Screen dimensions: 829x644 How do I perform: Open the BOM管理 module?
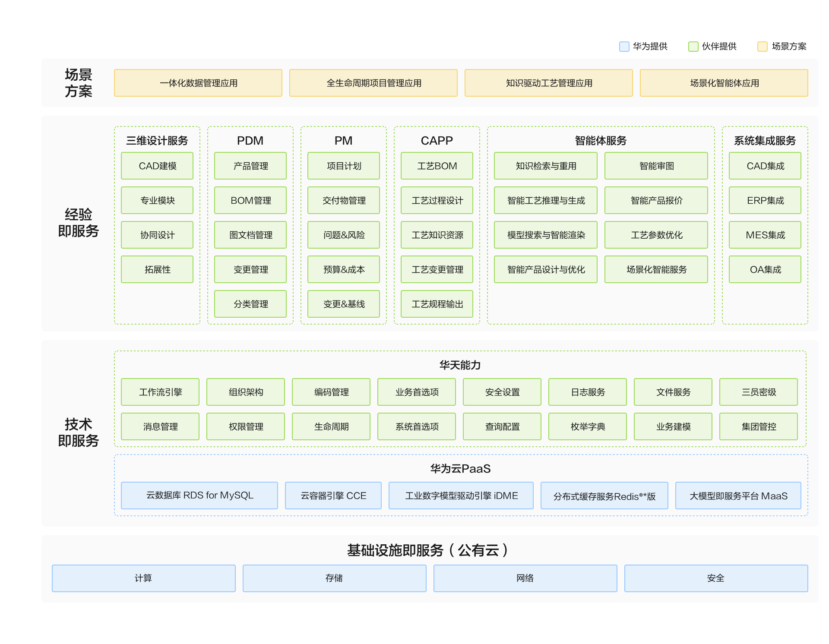(250, 200)
